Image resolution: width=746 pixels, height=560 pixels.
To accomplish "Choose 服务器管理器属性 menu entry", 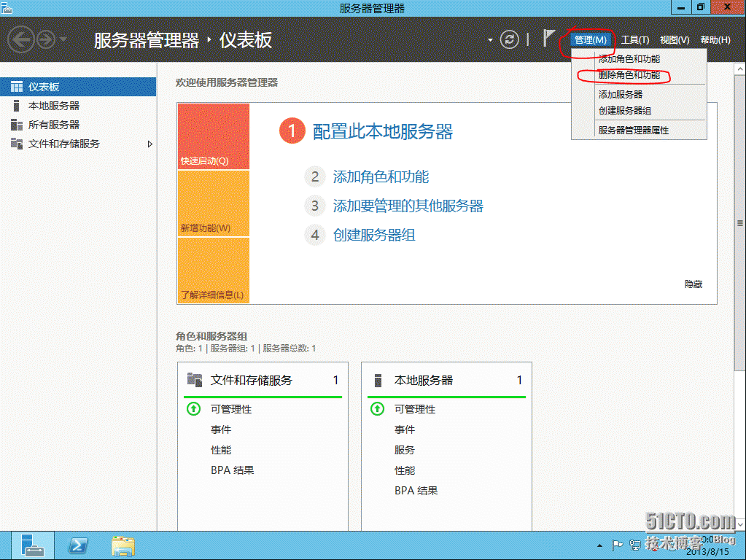I will pyautogui.click(x=639, y=131).
